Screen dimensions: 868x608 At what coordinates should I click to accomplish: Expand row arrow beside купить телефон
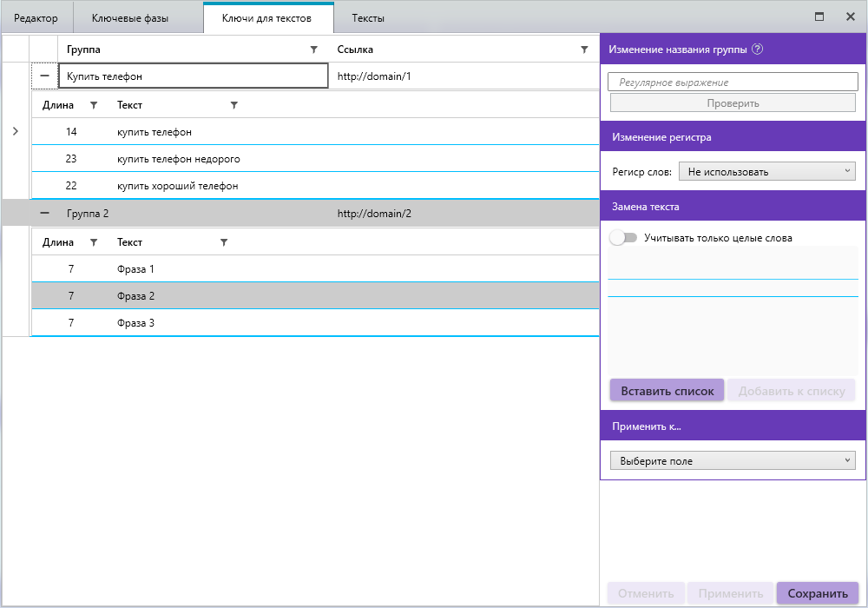coord(15,131)
